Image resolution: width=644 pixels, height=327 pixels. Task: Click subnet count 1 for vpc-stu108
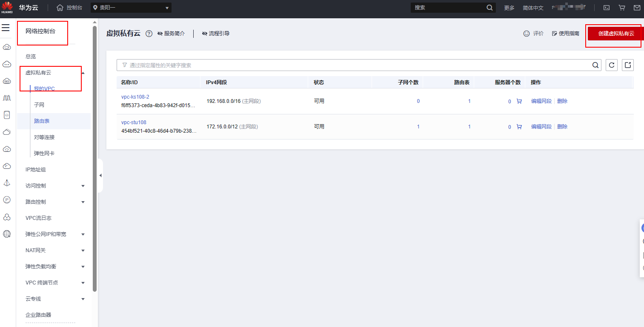418,127
